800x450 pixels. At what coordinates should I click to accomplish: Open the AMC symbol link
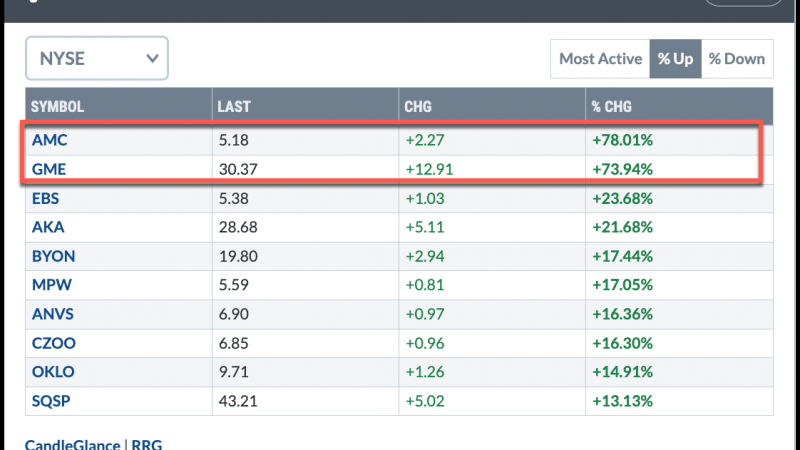click(49, 140)
